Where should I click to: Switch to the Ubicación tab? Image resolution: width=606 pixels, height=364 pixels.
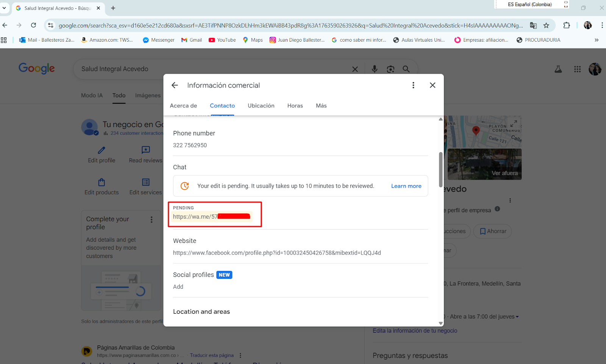click(261, 106)
